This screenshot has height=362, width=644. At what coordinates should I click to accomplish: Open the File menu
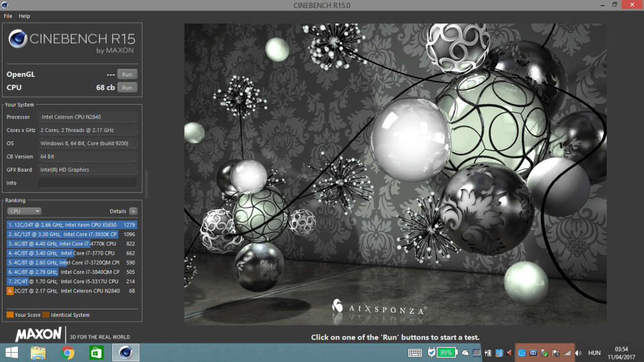(x=8, y=16)
